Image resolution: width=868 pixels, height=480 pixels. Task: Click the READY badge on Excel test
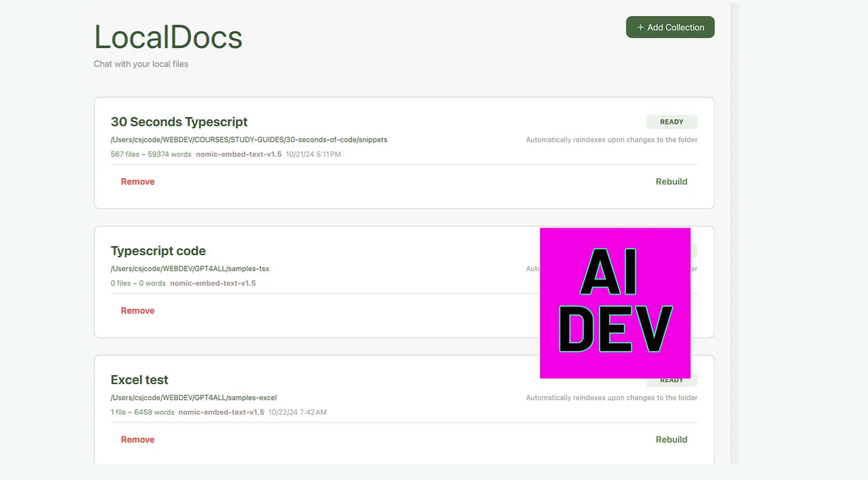tap(672, 379)
